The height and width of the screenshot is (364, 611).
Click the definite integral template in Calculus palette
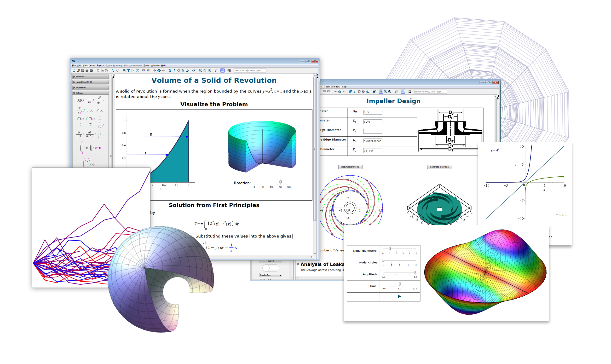pos(84,148)
